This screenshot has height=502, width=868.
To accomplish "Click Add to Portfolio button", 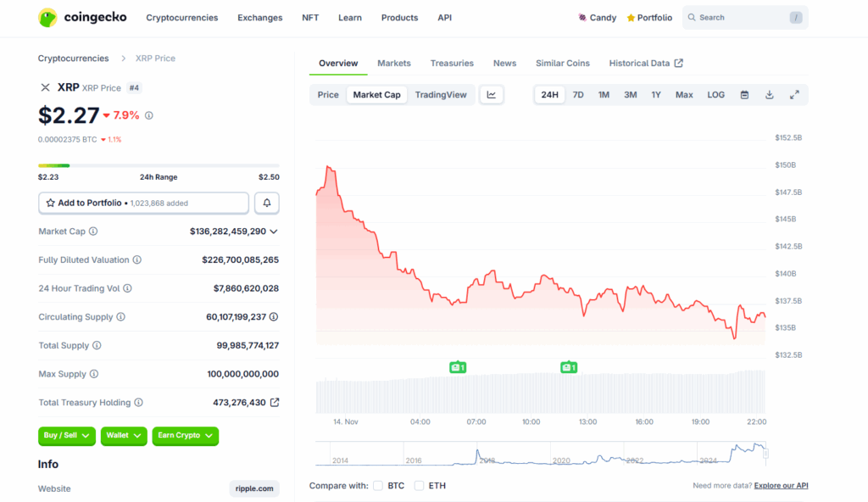I will click(143, 204).
